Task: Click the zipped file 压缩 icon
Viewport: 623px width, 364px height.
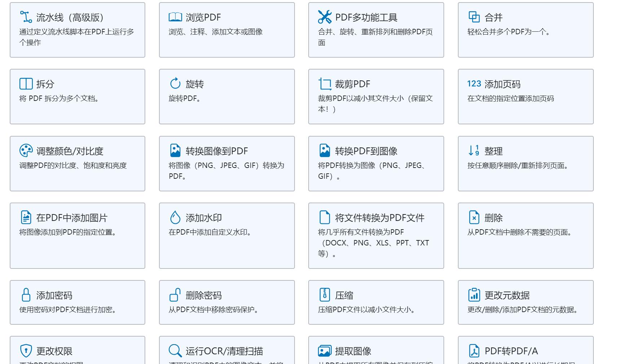Action: (324, 295)
